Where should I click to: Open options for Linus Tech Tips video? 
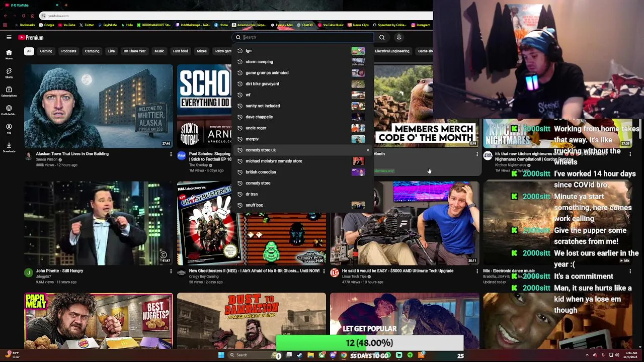pyautogui.click(x=477, y=271)
